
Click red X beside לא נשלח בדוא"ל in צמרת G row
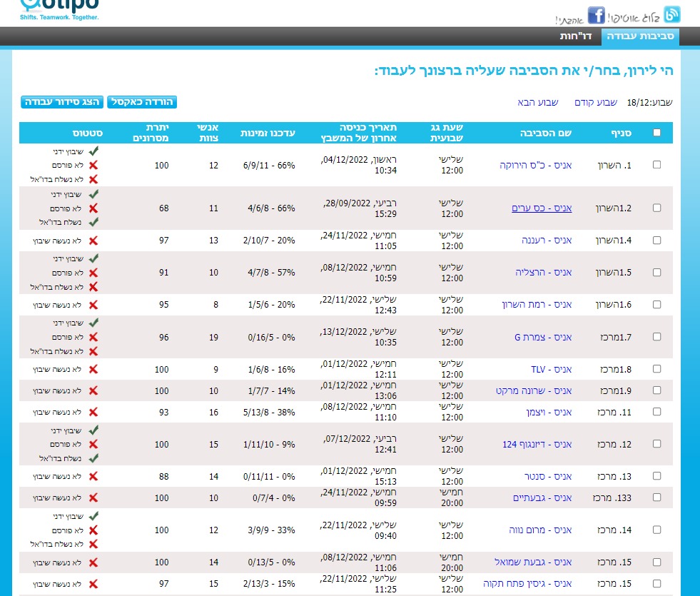93,351
